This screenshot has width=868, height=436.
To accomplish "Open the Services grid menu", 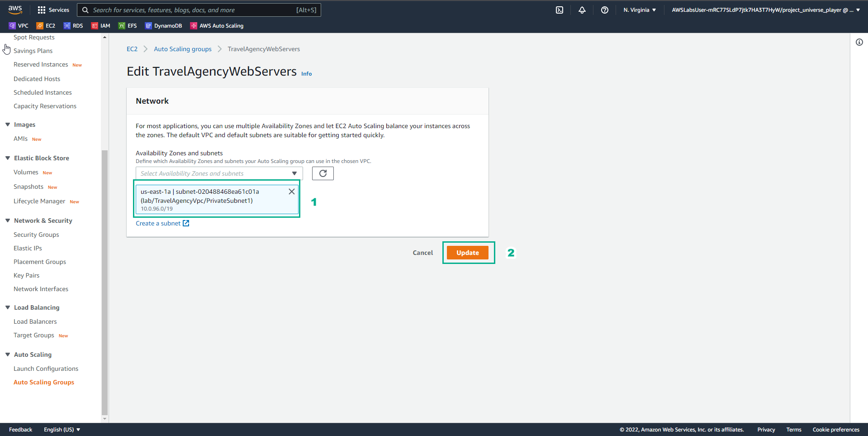I will 53,10.
